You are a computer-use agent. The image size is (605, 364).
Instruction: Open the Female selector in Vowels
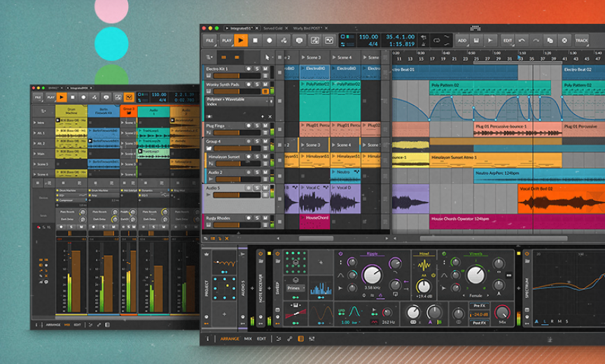pyautogui.click(x=475, y=295)
